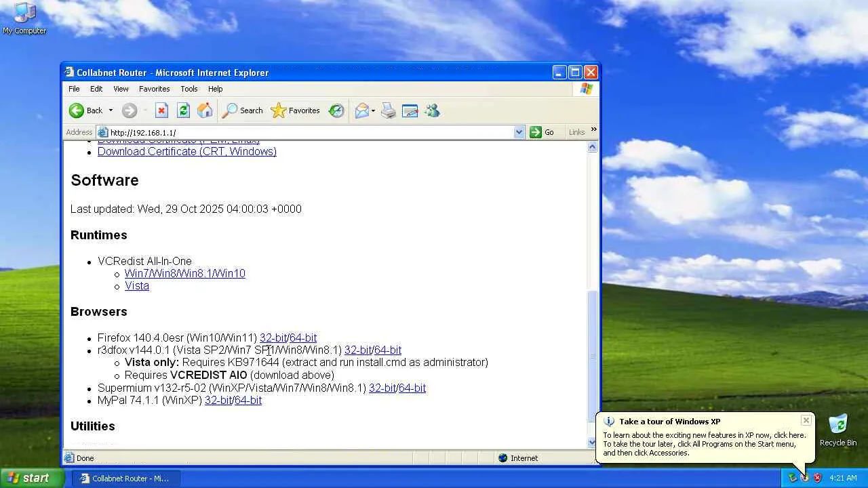Show the History pane icon

[336, 110]
